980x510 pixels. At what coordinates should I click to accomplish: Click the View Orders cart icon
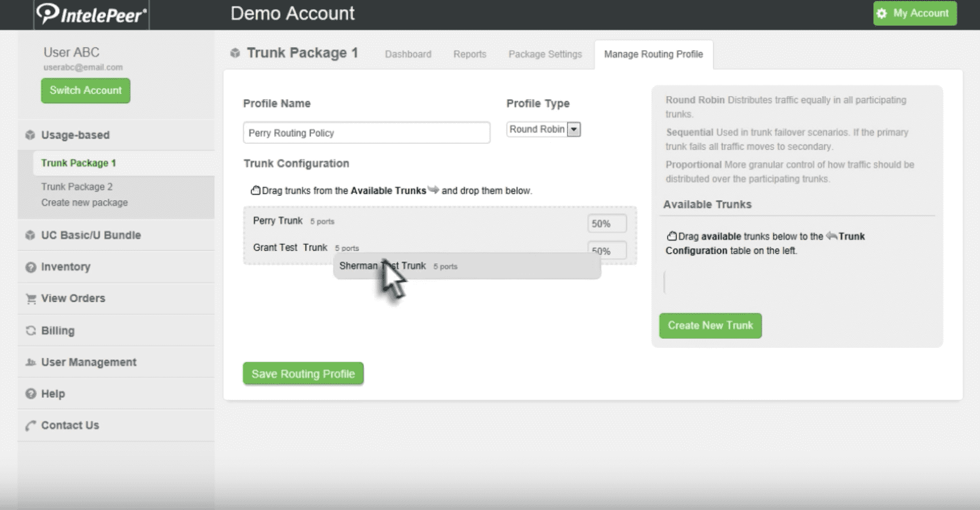31,298
